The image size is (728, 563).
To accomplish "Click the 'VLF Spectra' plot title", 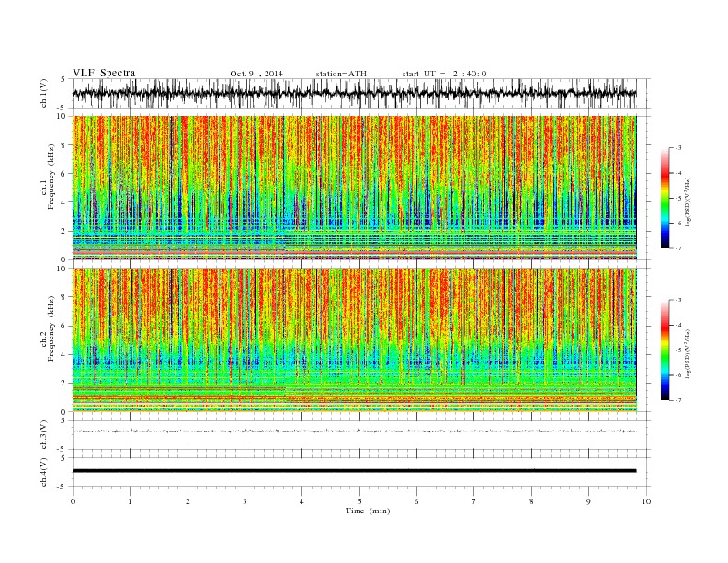I will coord(104,73).
